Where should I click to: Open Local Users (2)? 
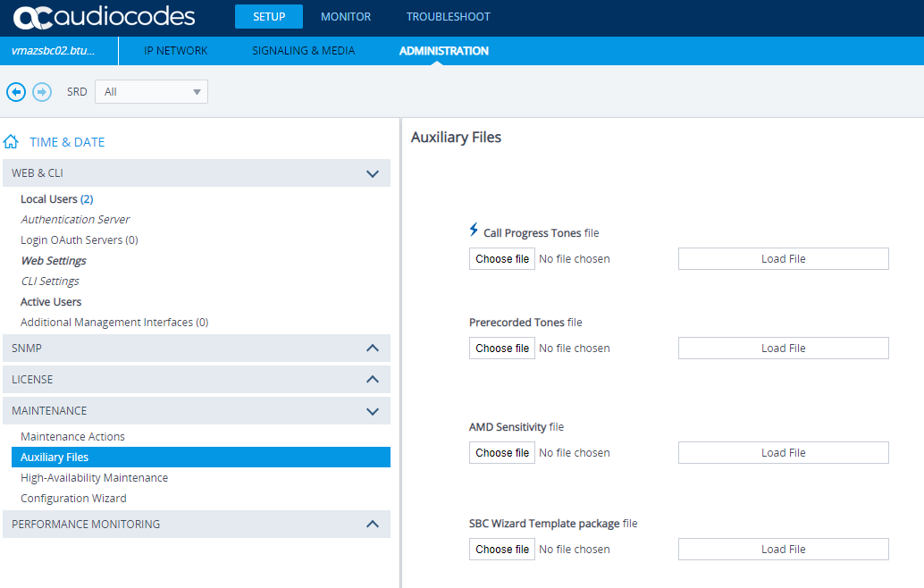[x=56, y=199]
